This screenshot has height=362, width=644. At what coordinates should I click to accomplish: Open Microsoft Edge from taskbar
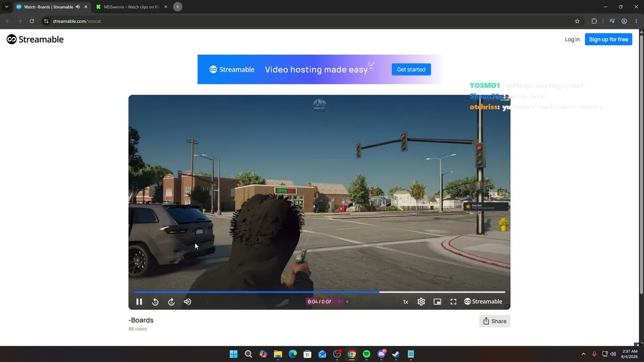(x=293, y=354)
